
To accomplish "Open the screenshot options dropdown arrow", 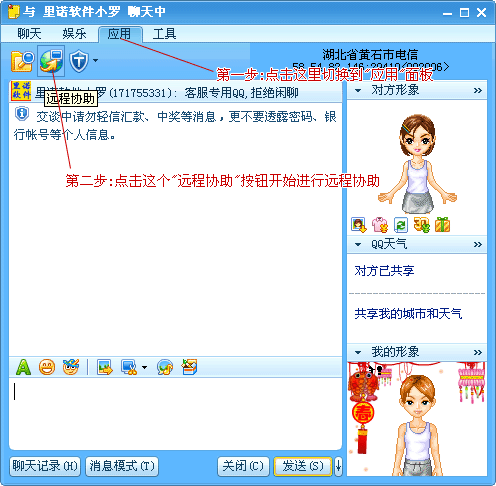I will [x=144, y=368].
